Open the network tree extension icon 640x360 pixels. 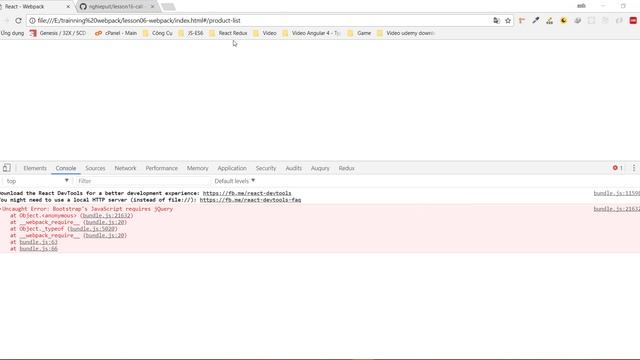pyautogui.click(x=549, y=20)
